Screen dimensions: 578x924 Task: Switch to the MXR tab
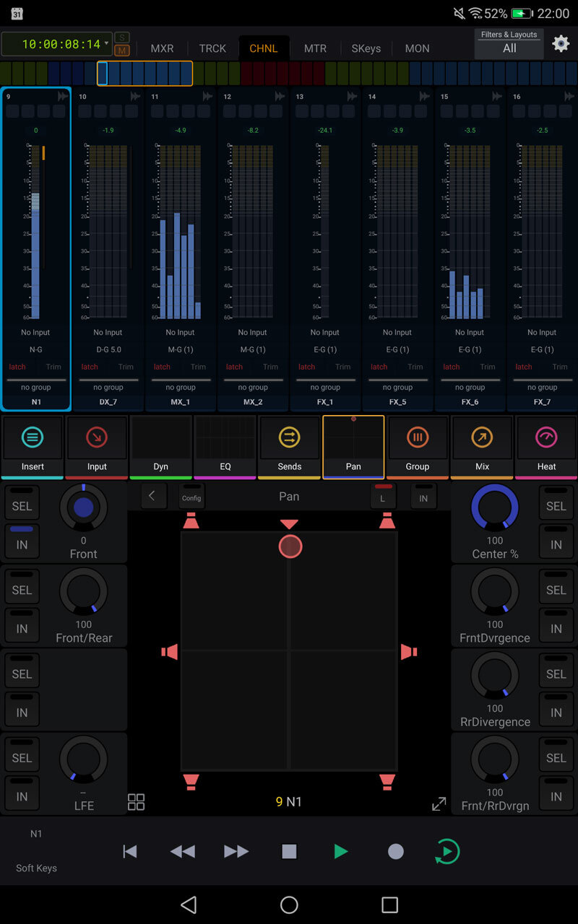tap(162, 48)
